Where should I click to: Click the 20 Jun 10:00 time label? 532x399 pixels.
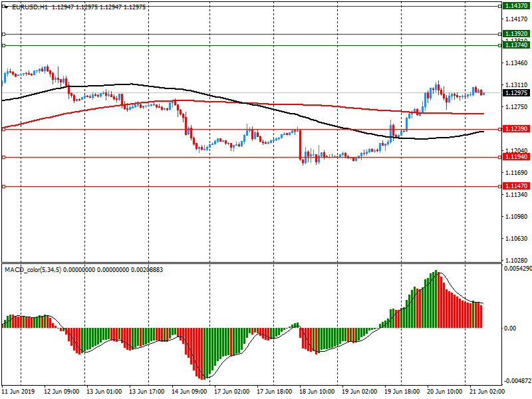[x=444, y=392]
